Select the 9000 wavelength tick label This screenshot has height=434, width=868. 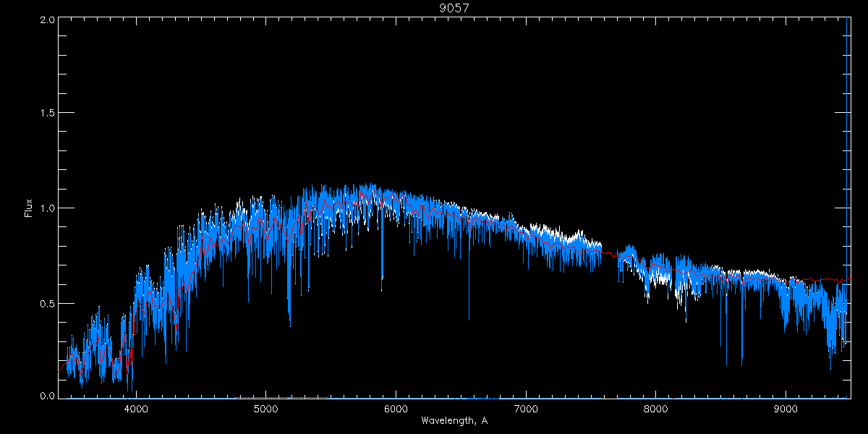coord(786,409)
